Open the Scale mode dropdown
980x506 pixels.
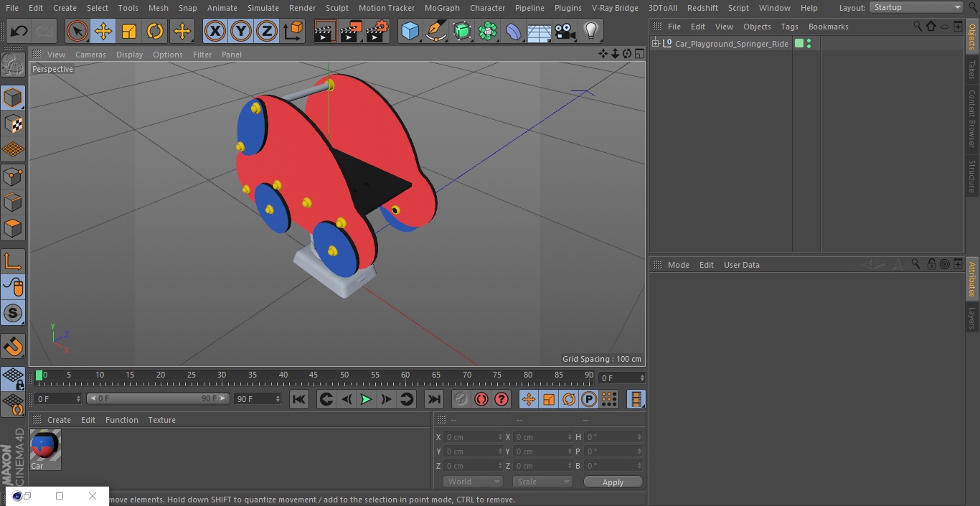coord(542,482)
